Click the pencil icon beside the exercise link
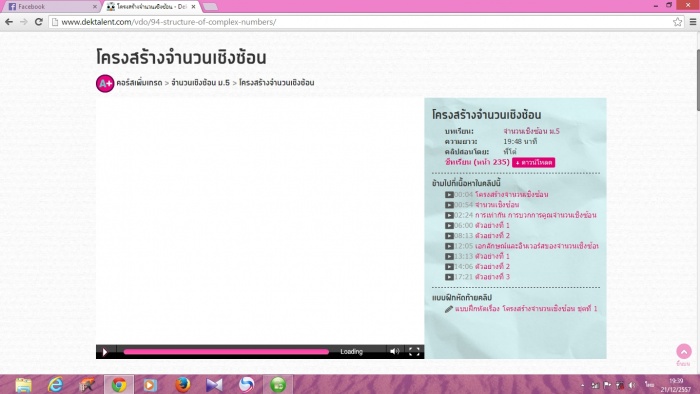700x394 pixels. 449,309
